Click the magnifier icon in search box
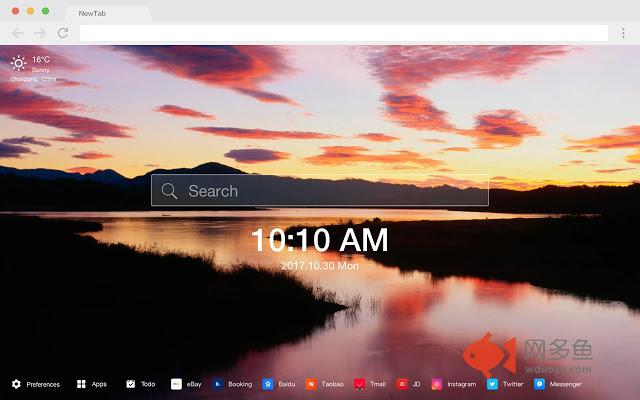The height and width of the screenshot is (400, 640). point(170,191)
